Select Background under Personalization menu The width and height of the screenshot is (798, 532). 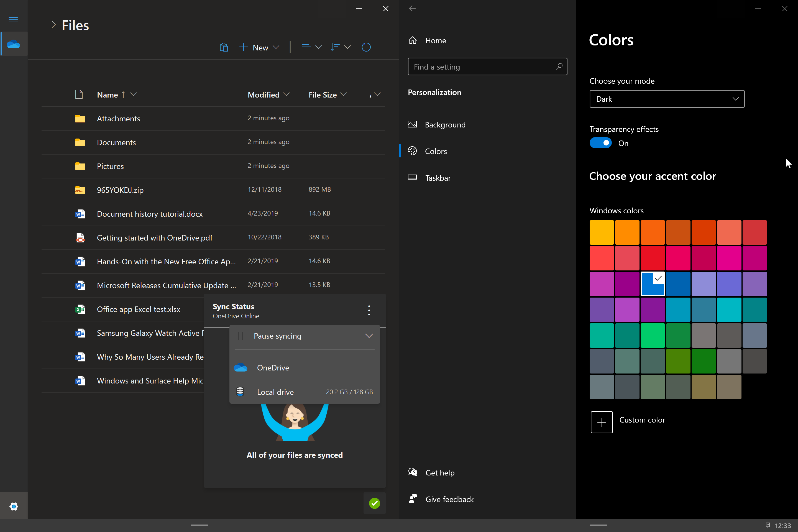(x=445, y=124)
